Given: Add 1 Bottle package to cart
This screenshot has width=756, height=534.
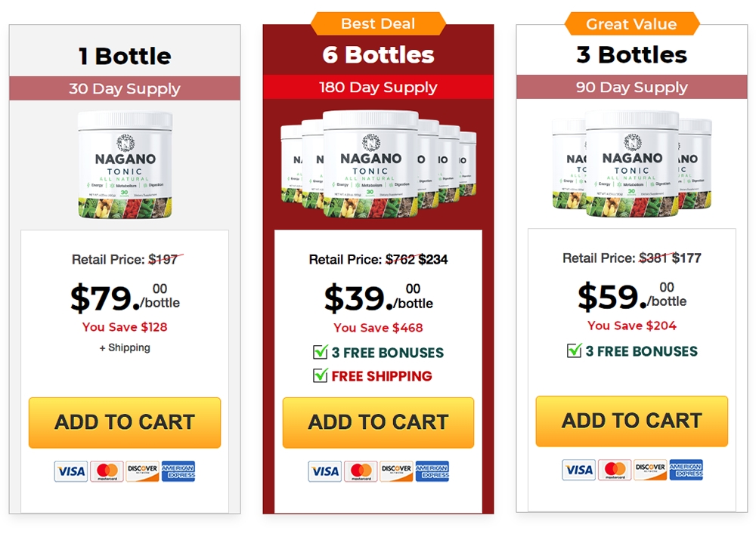Looking at the screenshot, I should [125, 422].
